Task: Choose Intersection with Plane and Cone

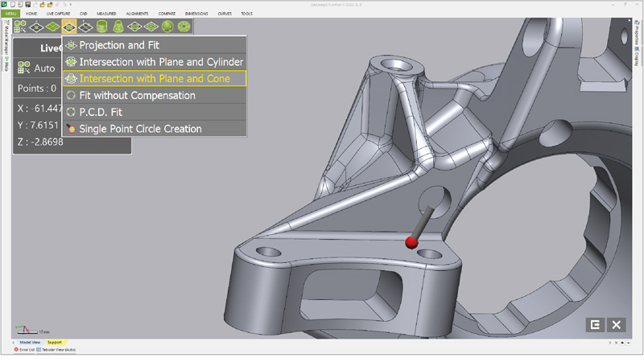Action: (x=155, y=78)
